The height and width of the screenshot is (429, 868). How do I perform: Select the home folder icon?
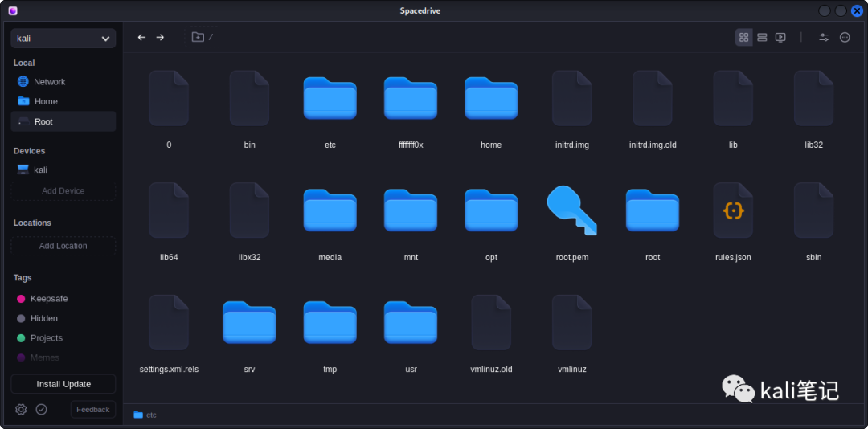coord(491,98)
